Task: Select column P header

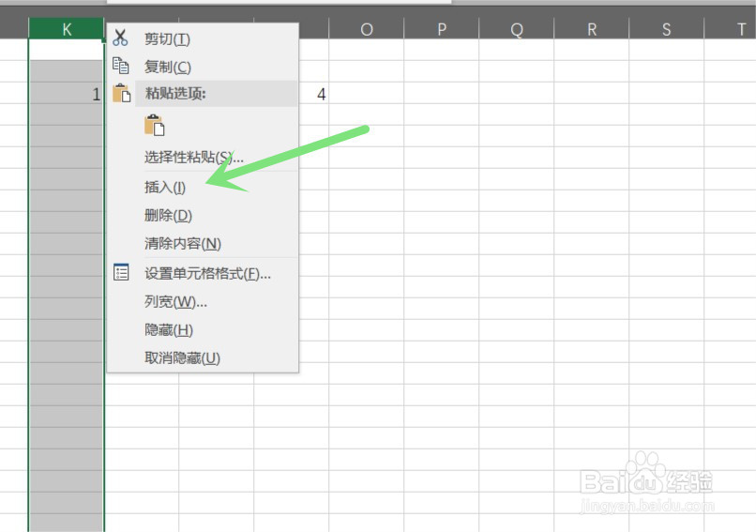Action: (441, 29)
